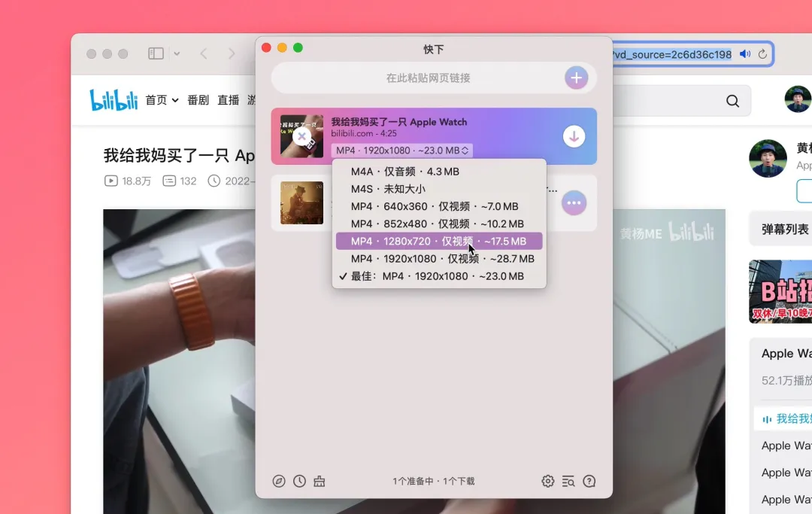The height and width of the screenshot is (514, 812).
Task: Go forward in Safari
Action: 232,53
